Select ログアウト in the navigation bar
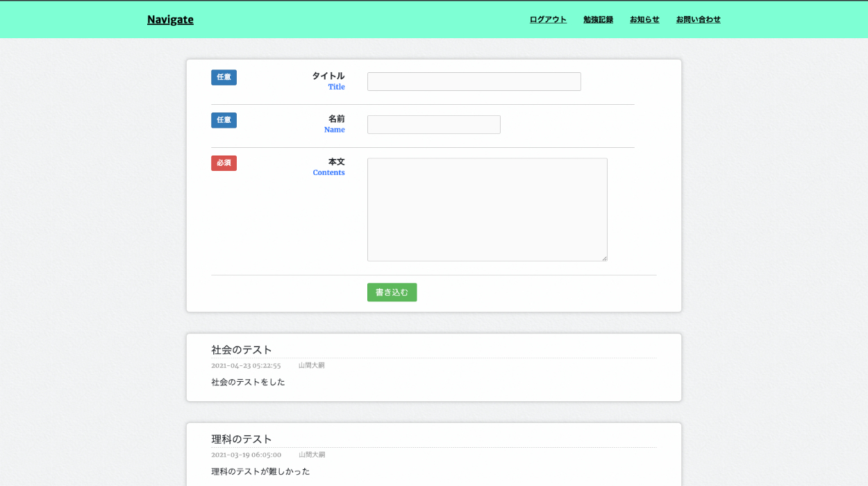 pos(548,19)
